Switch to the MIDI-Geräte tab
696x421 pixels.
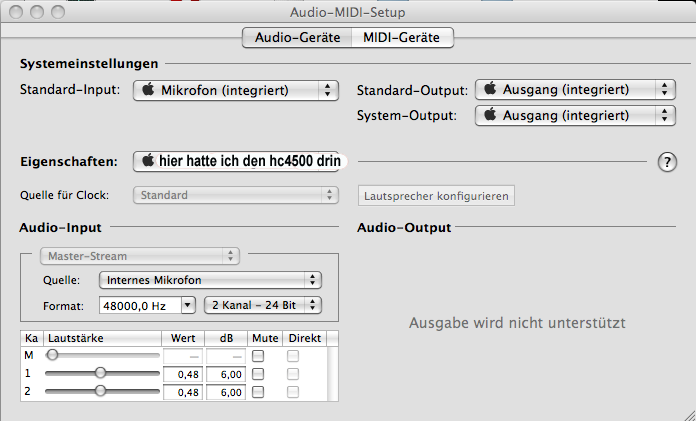pos(400,38)
